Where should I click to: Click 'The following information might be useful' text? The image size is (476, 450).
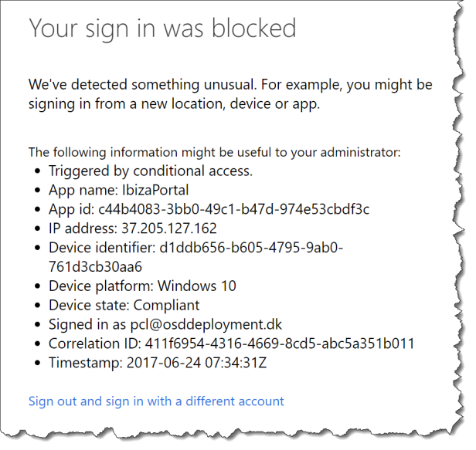coord(214,152)
